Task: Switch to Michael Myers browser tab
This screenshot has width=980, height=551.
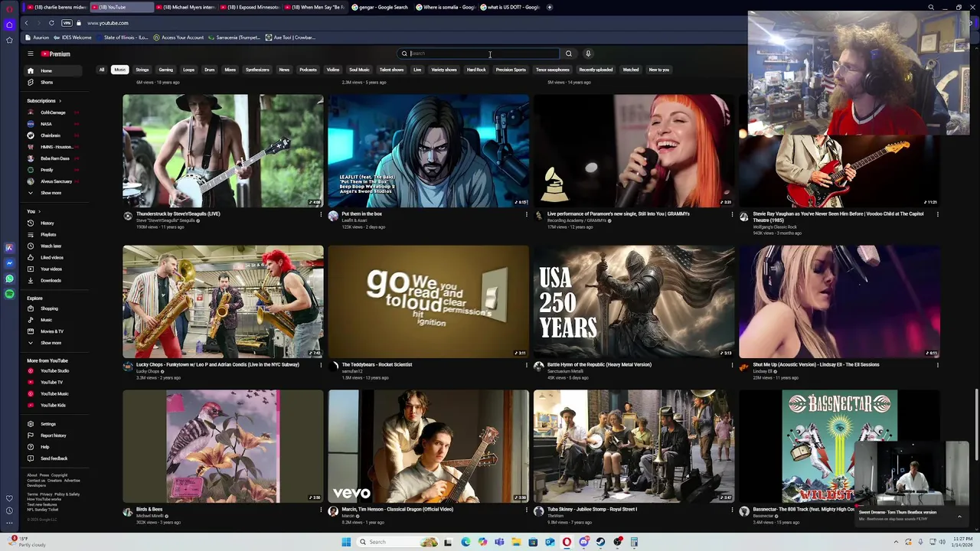Action: (x=187, y=7)
